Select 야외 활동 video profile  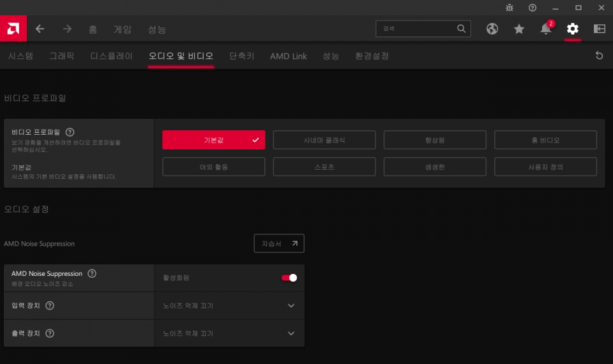pos(213,167)
